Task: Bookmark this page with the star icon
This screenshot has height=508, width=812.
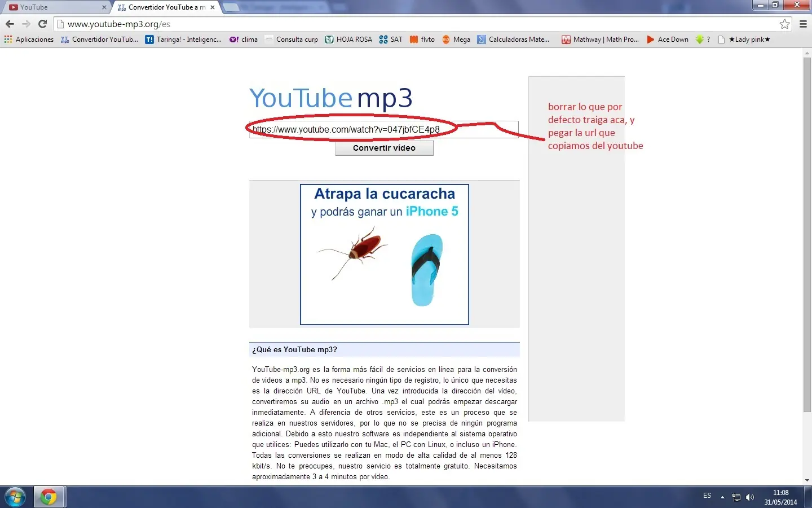Action: click(784, 24)
